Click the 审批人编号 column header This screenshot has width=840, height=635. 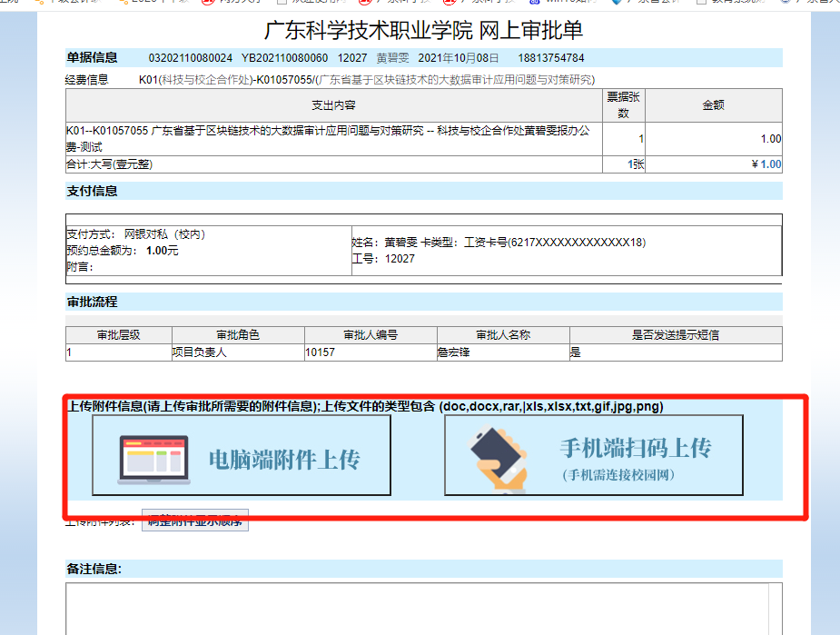(371, 335)
